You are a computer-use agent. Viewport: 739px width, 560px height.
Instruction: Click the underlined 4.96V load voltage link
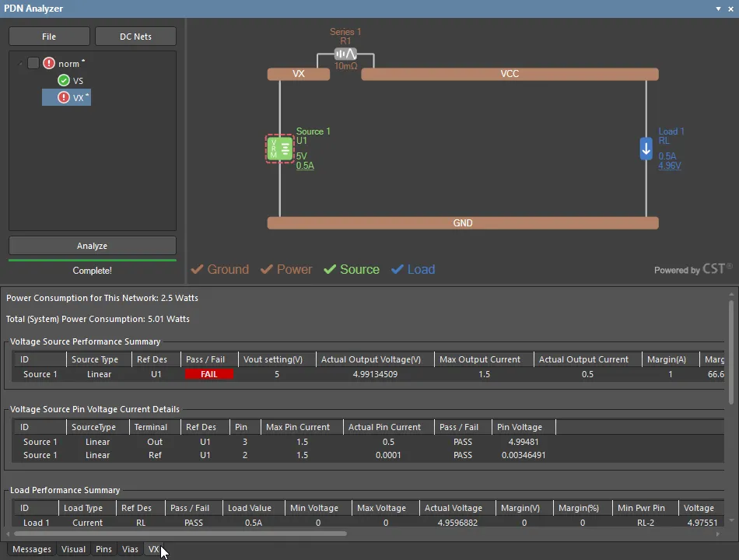669,166
